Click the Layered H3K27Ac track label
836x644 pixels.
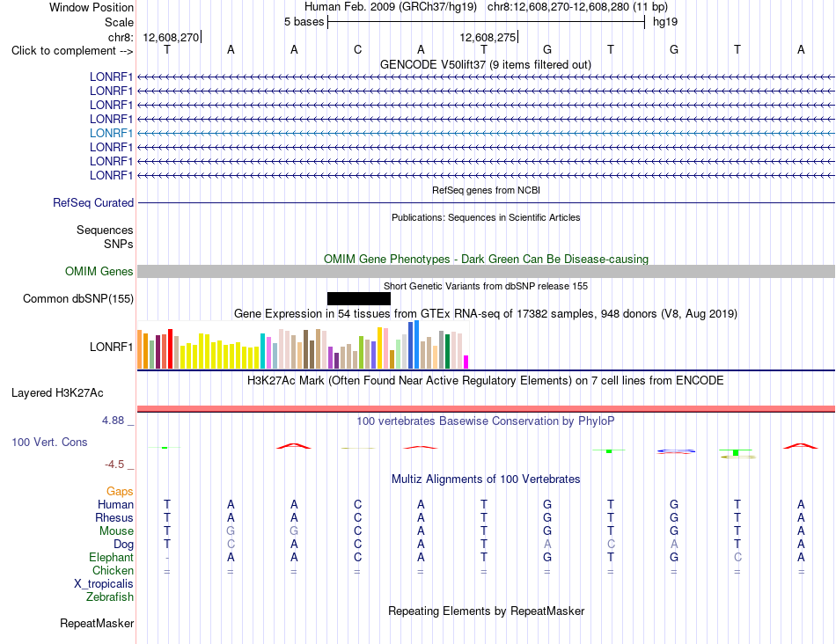point(57,393)
